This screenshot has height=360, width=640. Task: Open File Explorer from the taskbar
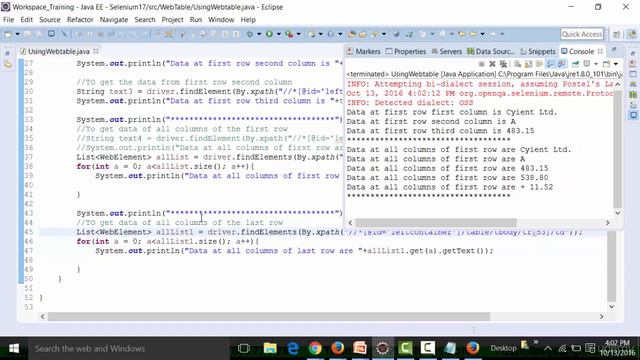coord(270,348)
